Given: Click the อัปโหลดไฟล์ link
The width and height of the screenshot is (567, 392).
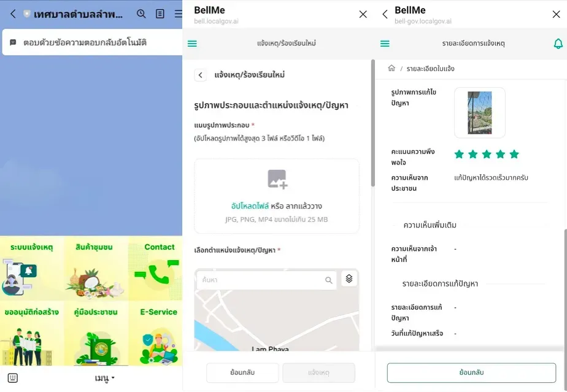Looking at the screenshot, I should (250, 206).
